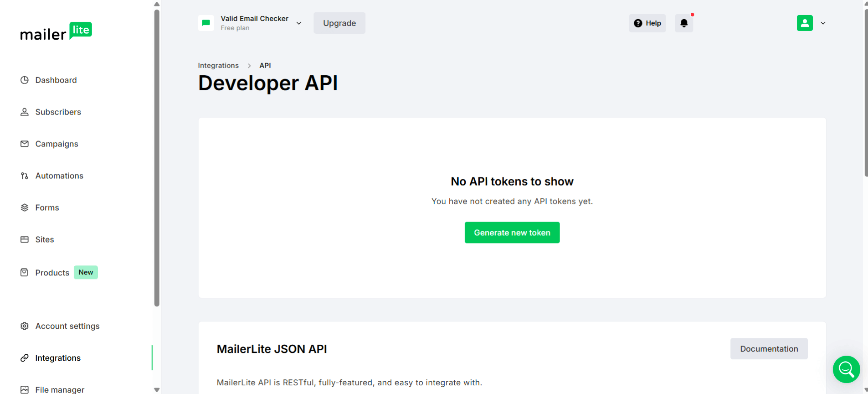The image size is (868, 394).
Task: Open the API Documentation button
Action: pos(769,349)
